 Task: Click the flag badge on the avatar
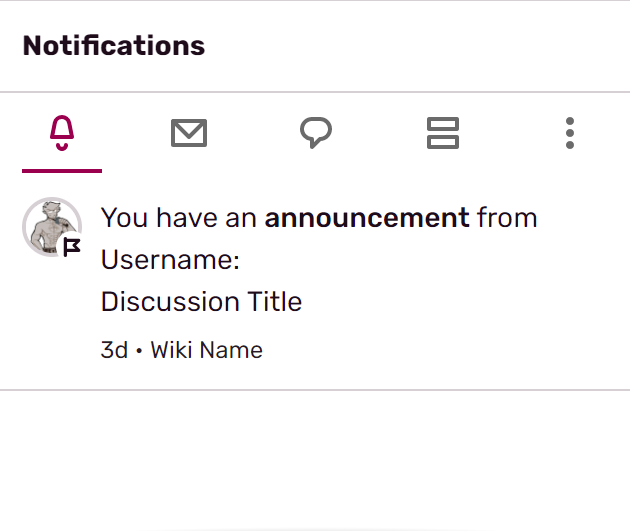[x=72, y=247]
